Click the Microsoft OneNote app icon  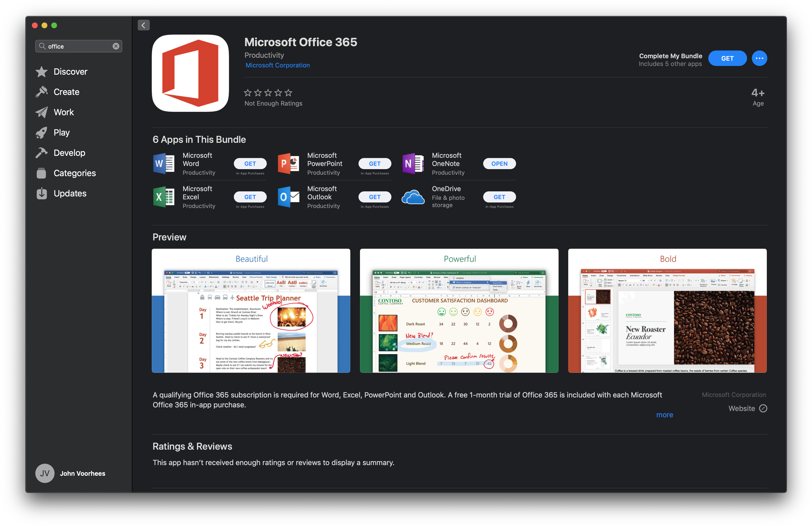pos(413,164)
